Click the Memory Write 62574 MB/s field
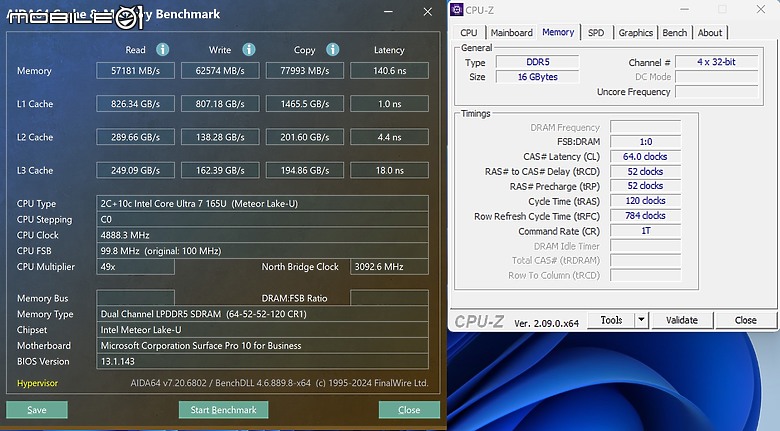This screenshot has width=780, height=431. pos(220,71)
